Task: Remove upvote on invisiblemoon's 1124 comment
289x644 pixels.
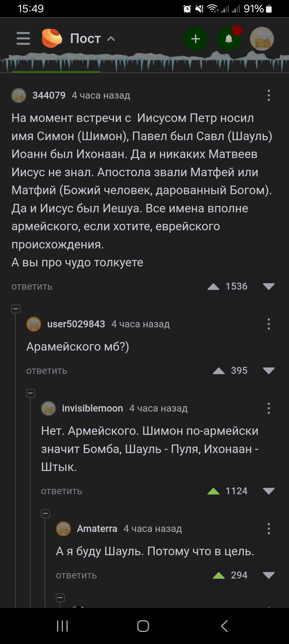Action: [x=213, y=491]
